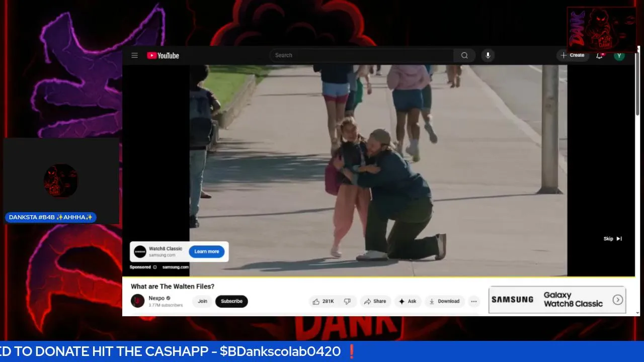This screenshot has height=362, width=644.
Task: Subscribe to the Nexpo channel
Action: (x=231, y=301)
